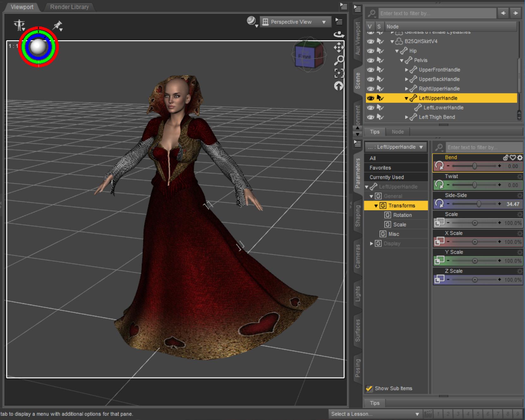Add the Bend parameter to favorites
525x420 pixels.
(513, 157)
